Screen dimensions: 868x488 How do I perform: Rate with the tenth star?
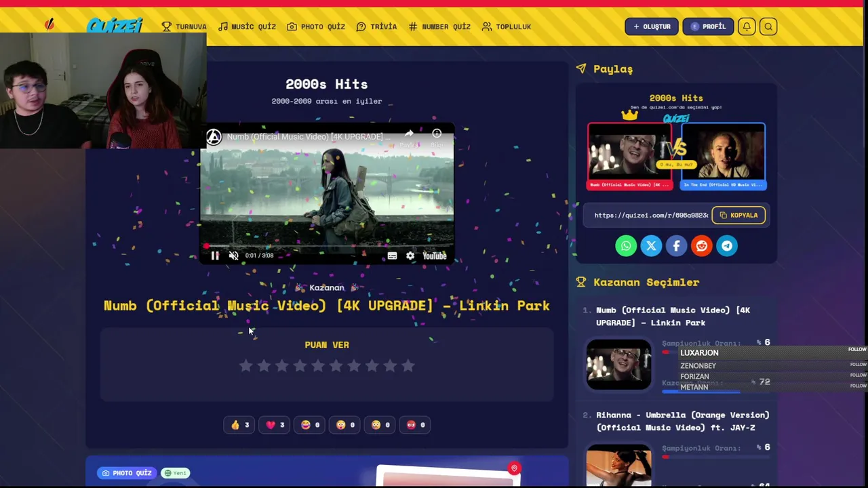408,366
